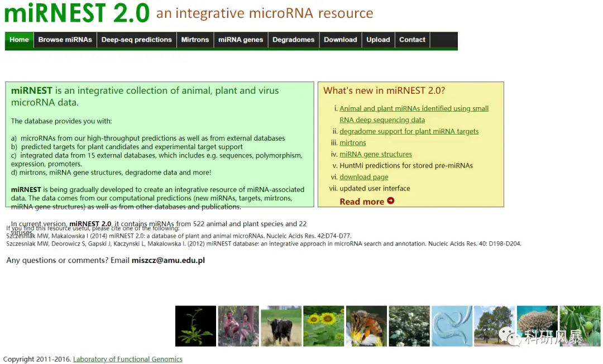Open the Contact menu item
The image size is (603, 364).
pos(412,40)
